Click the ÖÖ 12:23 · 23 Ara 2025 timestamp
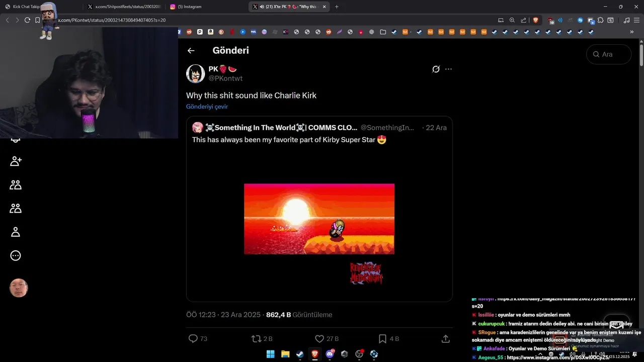644x362 pixels. click(223, 315)
